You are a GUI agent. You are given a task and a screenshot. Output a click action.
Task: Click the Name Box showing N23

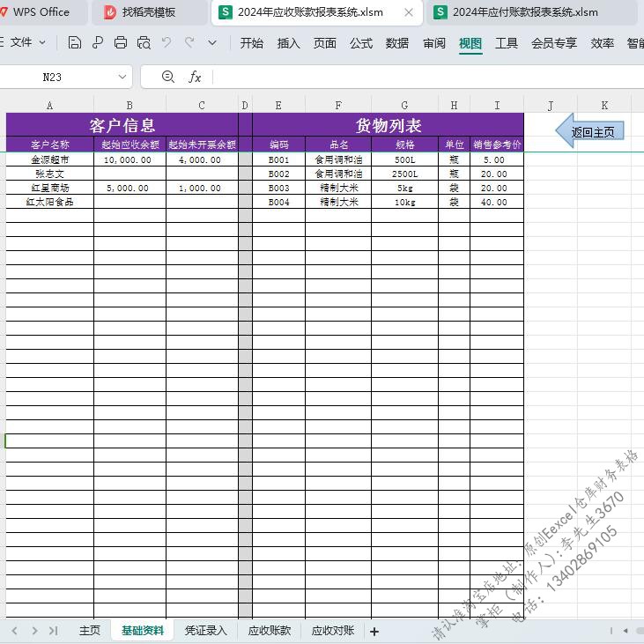(x=52, y=77)
